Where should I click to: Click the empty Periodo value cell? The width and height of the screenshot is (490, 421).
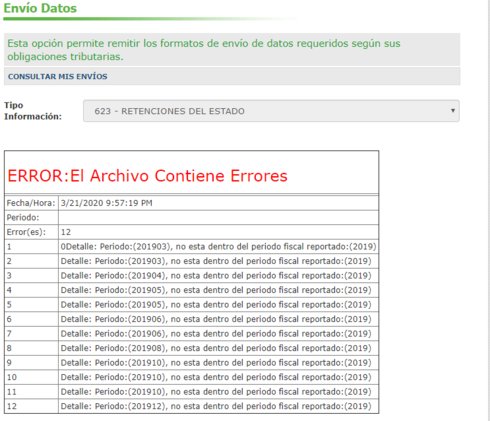(x=218, y=217)
